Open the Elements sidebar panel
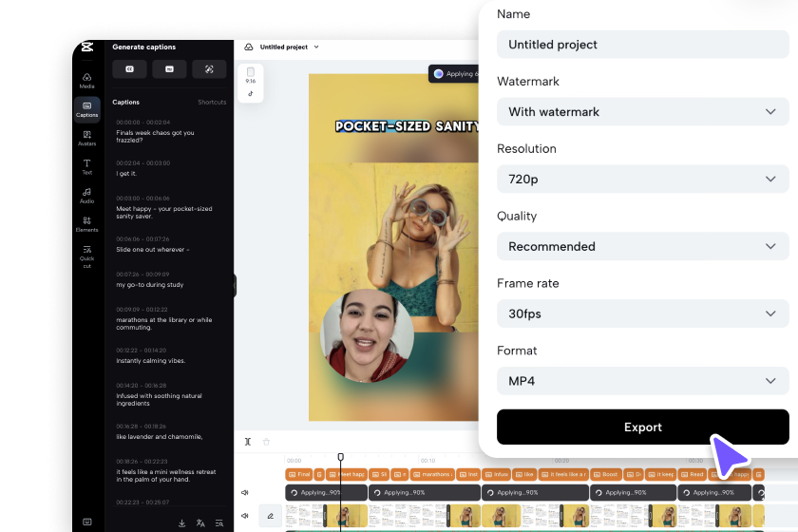 coord(87,224)
